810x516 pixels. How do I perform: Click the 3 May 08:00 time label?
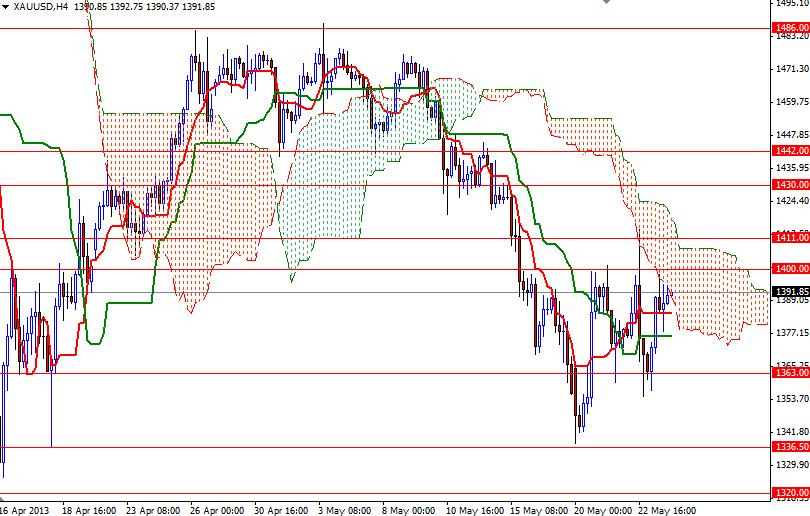345,510
